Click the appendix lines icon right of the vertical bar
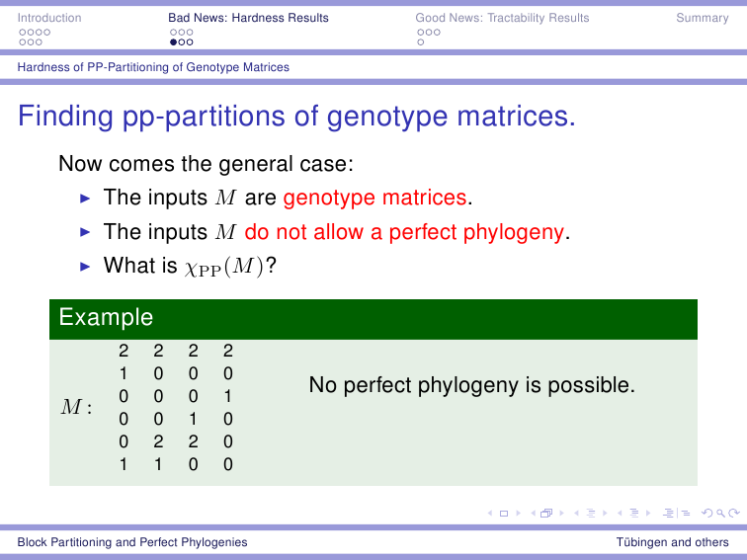Viewport: 747px width, 560px height. (x=686, y=514)
